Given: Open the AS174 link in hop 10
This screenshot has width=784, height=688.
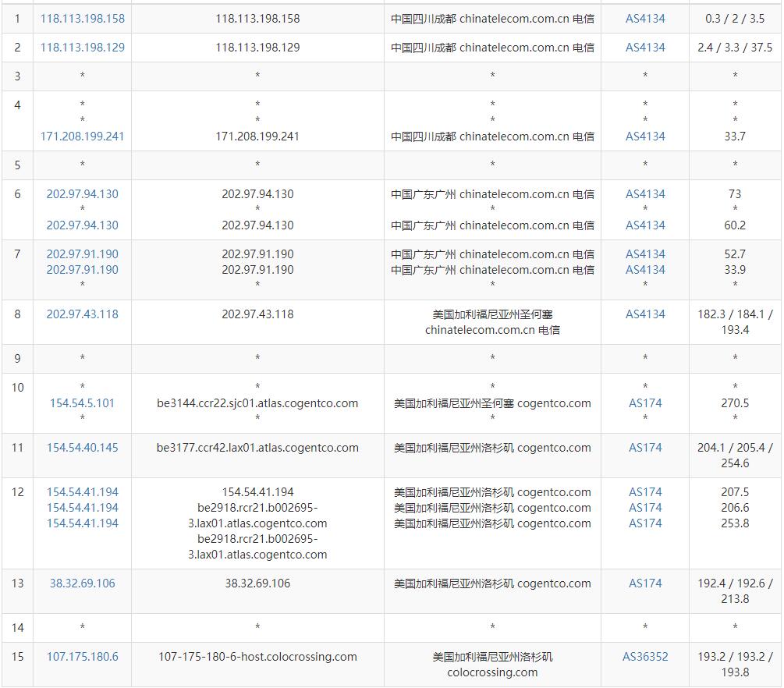Looking at the screenshot, I should tap(645, 403).
